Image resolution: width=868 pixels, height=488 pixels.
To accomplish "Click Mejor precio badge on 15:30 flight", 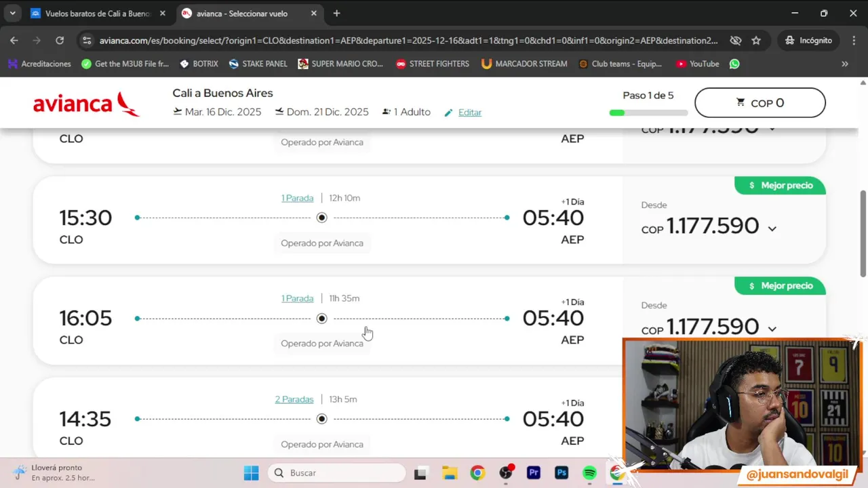I will [x=780, y=185].
